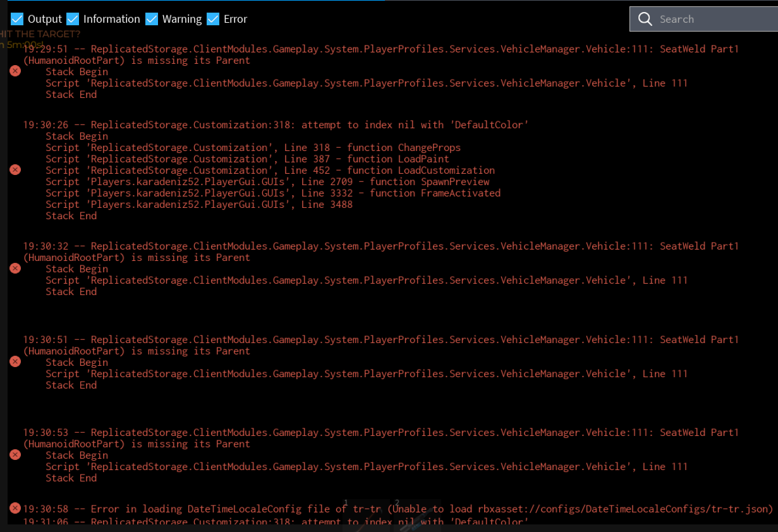Viewport: 778px width, 532px height.
Task: Click the error icon for the 19:30:53 entry
Action: point(15,455)
